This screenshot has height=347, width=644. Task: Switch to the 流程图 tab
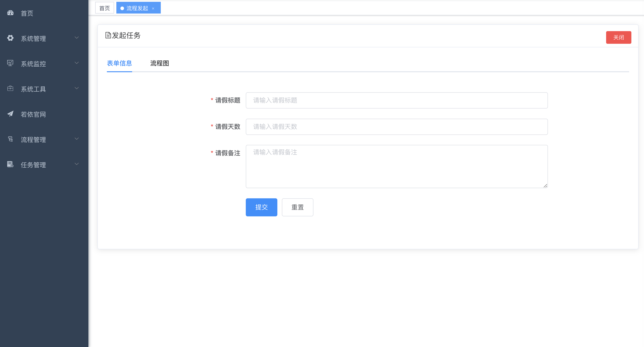pos(159,63)
